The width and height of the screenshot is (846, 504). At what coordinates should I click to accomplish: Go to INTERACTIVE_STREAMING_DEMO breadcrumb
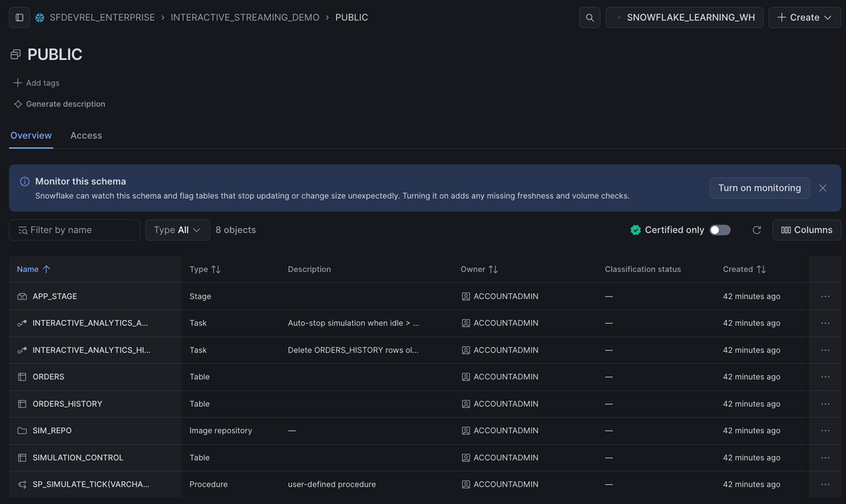[x=245, y=17]
